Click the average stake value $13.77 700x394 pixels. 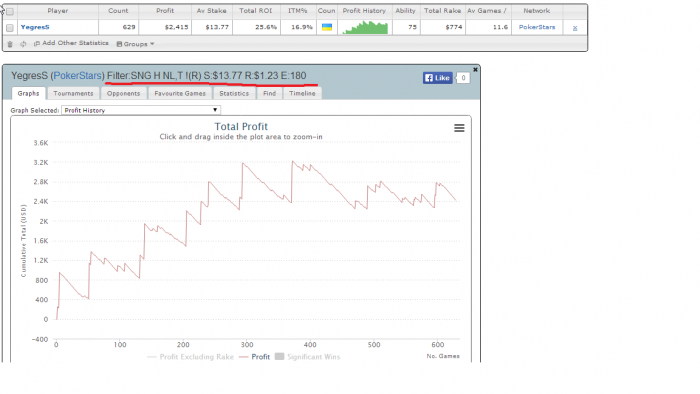click(x=217, y=27)
